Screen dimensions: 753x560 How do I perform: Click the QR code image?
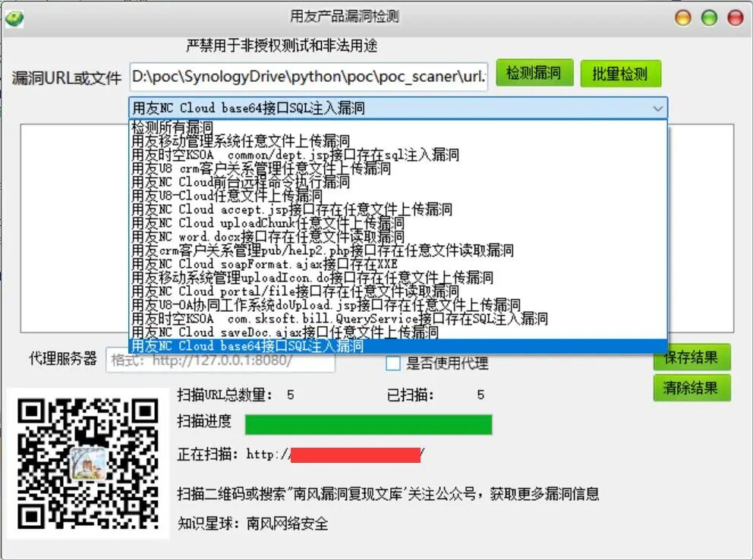click(88, 464)
